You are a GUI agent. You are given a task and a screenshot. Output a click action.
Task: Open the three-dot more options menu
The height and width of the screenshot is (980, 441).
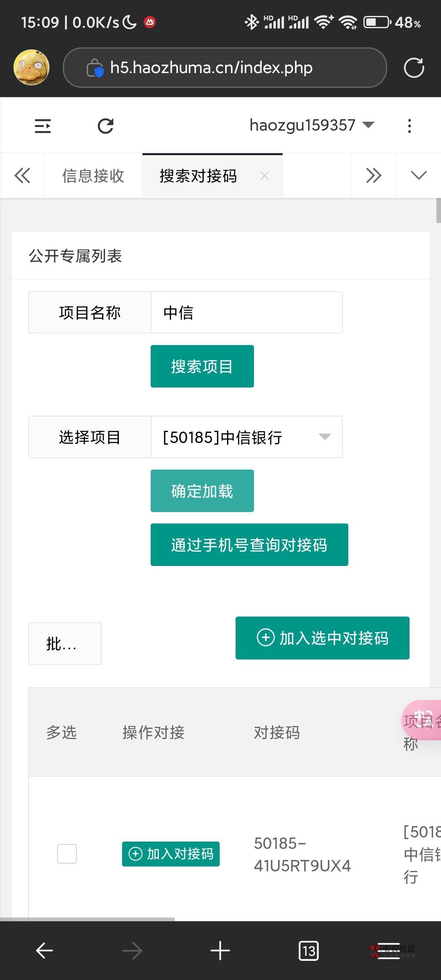point(409,126)
